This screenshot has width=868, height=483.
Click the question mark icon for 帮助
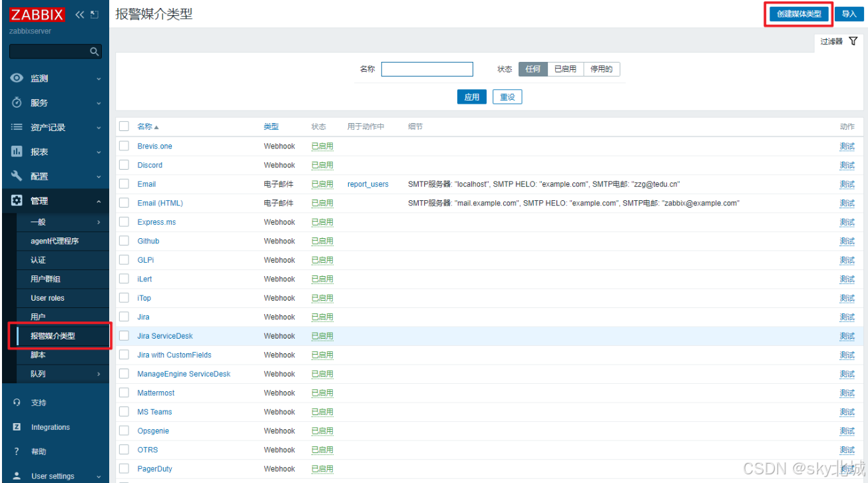(17, 452)
